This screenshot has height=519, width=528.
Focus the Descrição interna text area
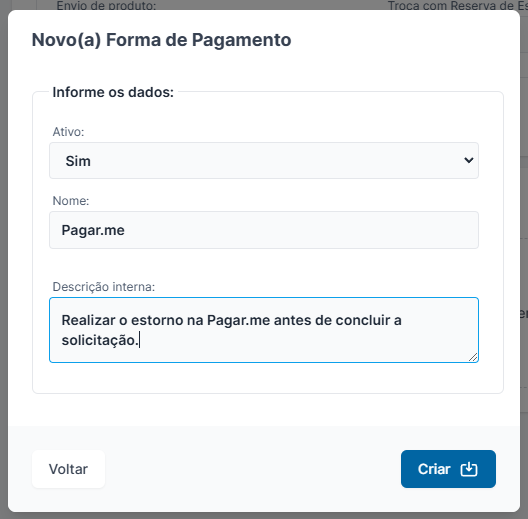coord(264,330)
